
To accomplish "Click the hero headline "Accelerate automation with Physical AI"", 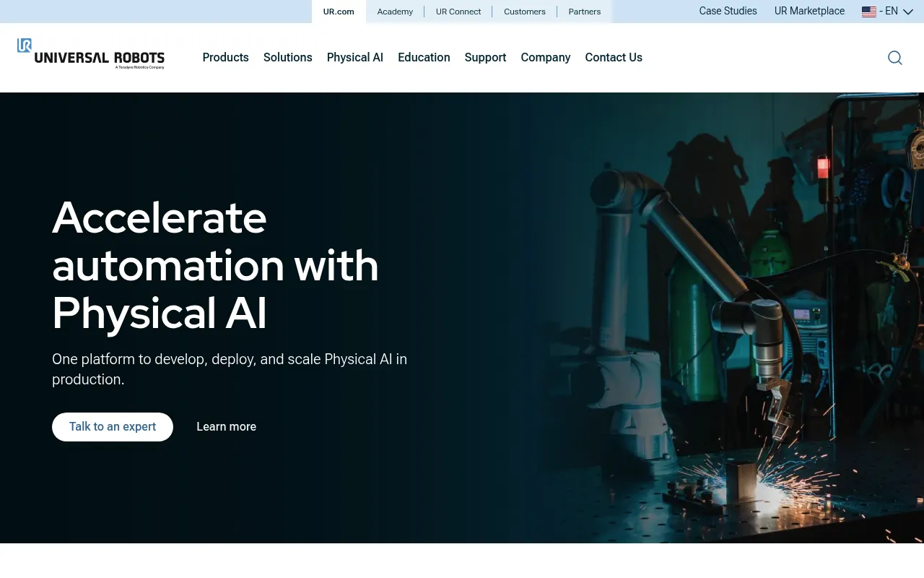I will [x=215, y=265].
